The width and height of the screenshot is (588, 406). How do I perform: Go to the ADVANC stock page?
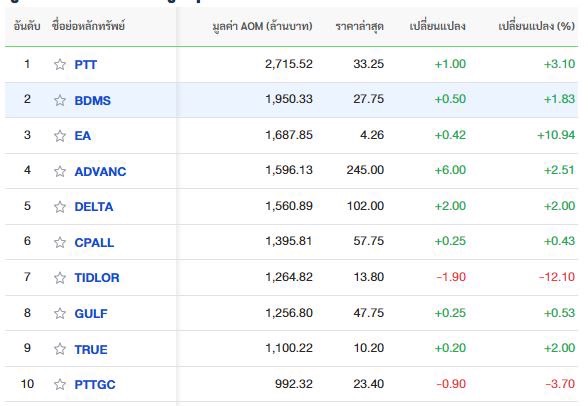pos(100,171)
